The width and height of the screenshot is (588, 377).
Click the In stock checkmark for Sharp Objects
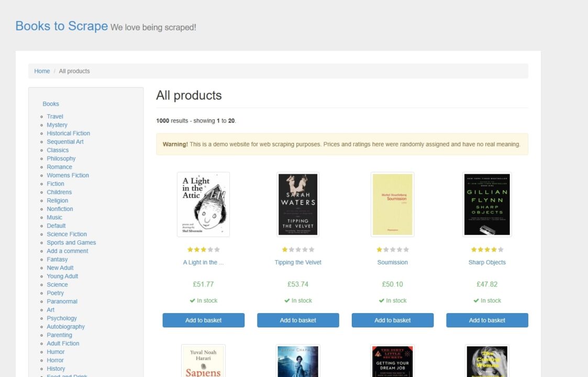pos(487,300)
